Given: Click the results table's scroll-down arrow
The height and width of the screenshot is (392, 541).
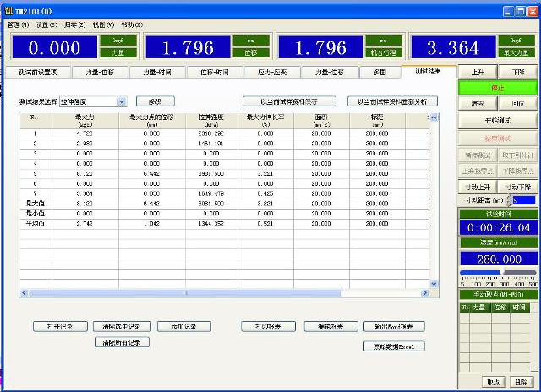Looking at the screenshot, I should tap(434, 284).
